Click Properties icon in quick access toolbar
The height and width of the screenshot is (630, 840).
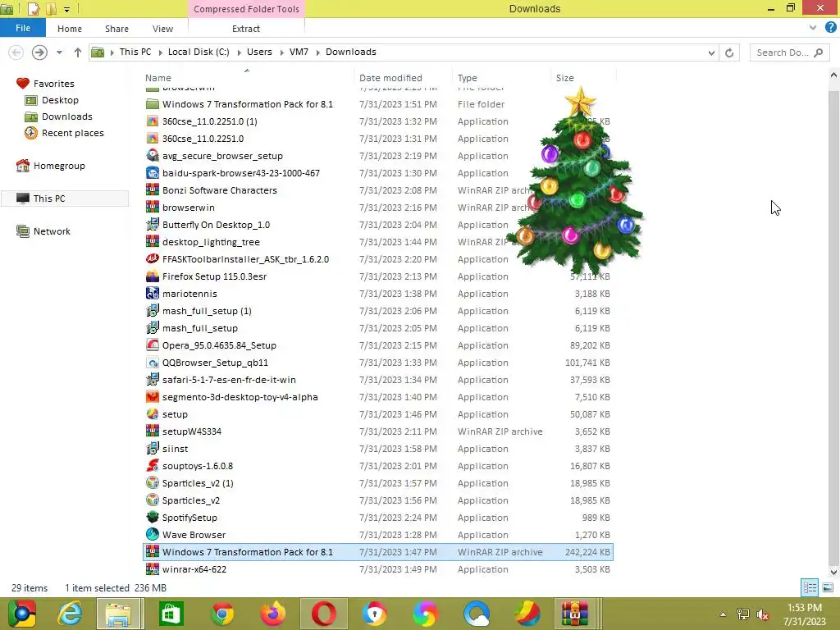click(33, 8)
